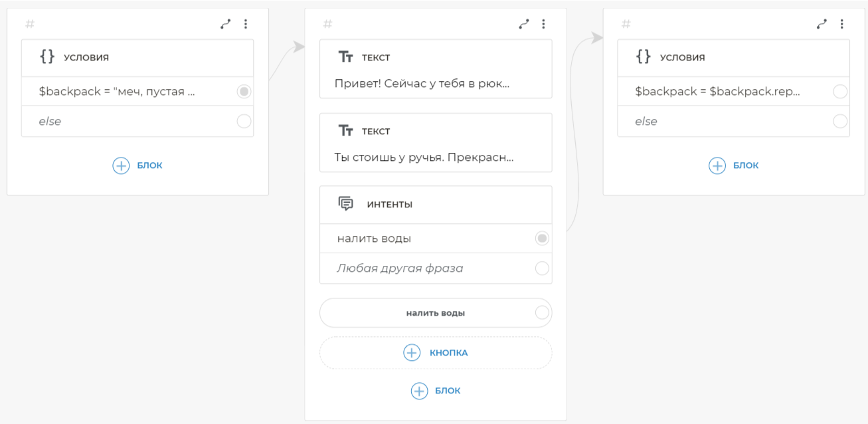Click the connection icon on the middle card
The height and width of the screenshot is (424, 868).
524,24
